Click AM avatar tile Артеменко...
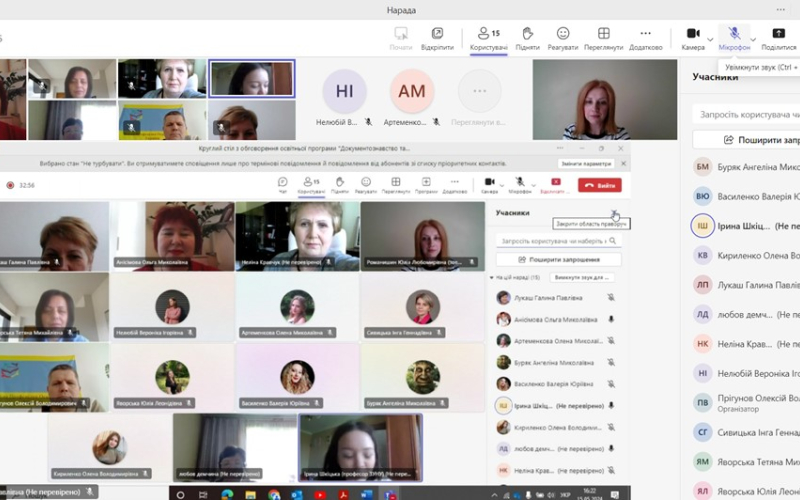 tap(412, 91)
